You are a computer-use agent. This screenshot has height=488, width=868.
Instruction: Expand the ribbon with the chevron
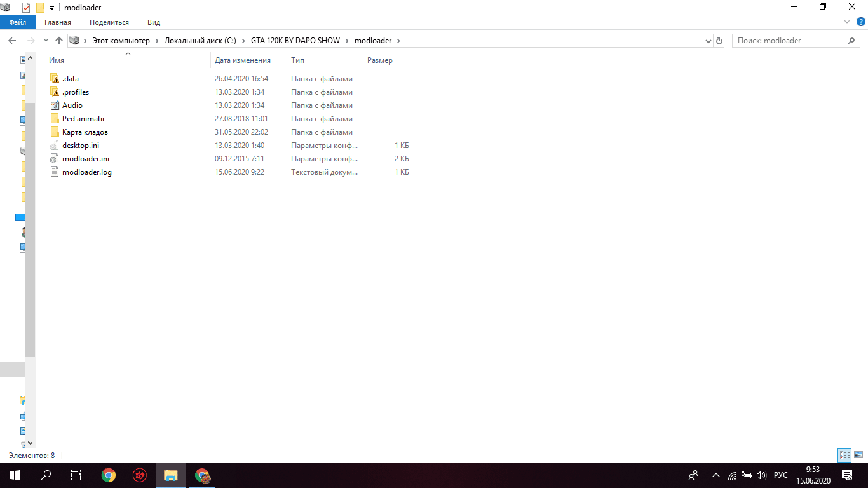(846, 22)
